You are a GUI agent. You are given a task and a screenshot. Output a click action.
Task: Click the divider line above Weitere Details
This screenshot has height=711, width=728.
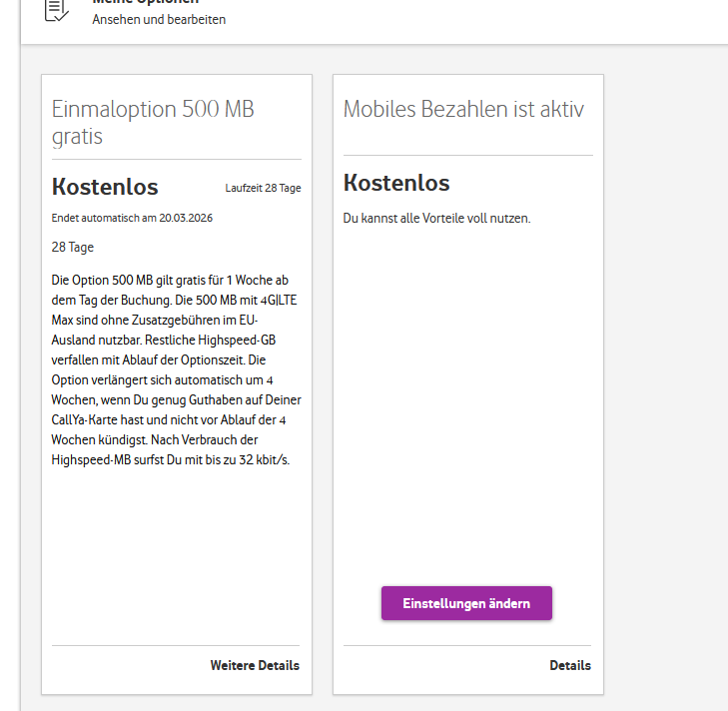click(176, 645)
